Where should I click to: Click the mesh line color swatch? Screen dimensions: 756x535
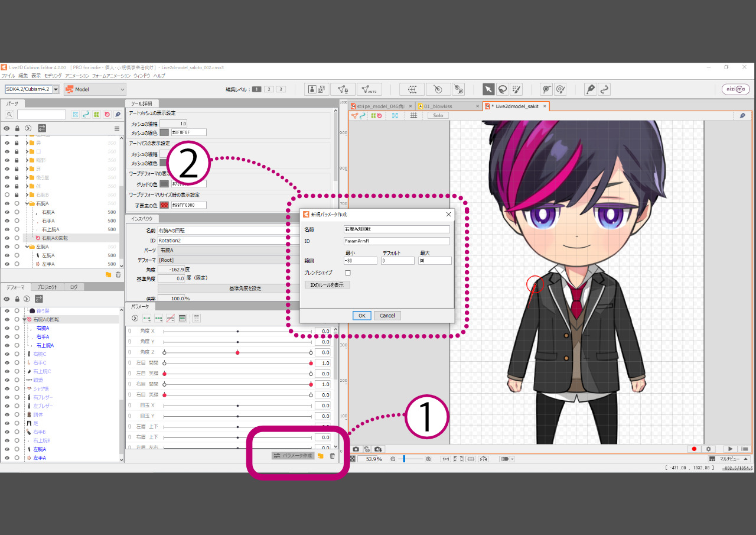164,132
